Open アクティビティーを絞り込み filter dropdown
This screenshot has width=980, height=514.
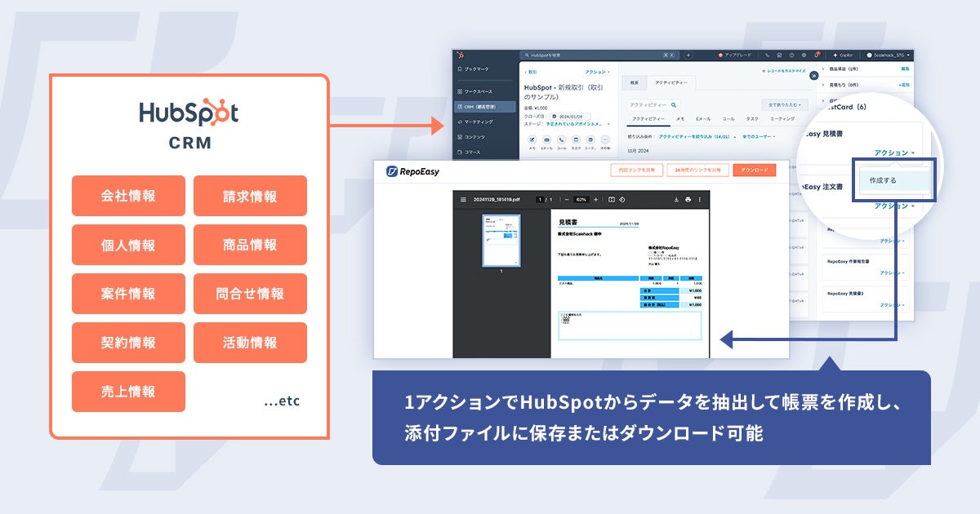point(698,136)
